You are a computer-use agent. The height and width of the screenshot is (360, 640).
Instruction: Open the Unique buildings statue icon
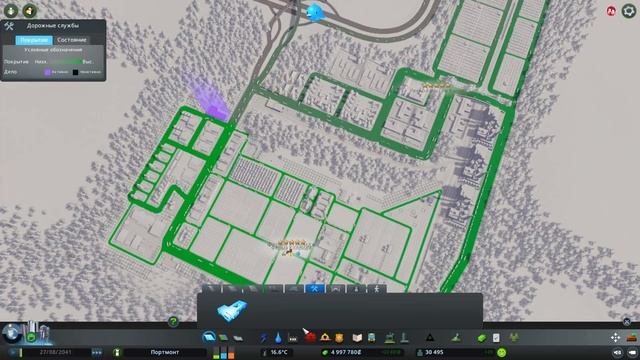click(404, 338)
